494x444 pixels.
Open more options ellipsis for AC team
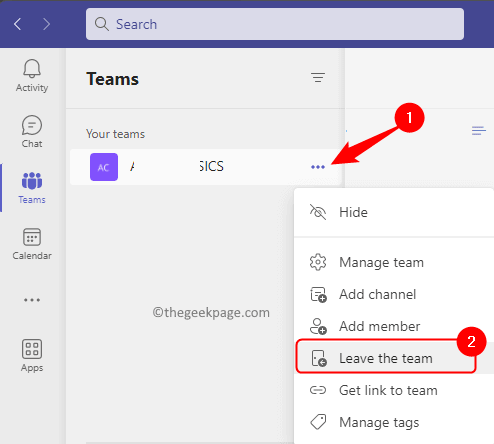point(318,167)
